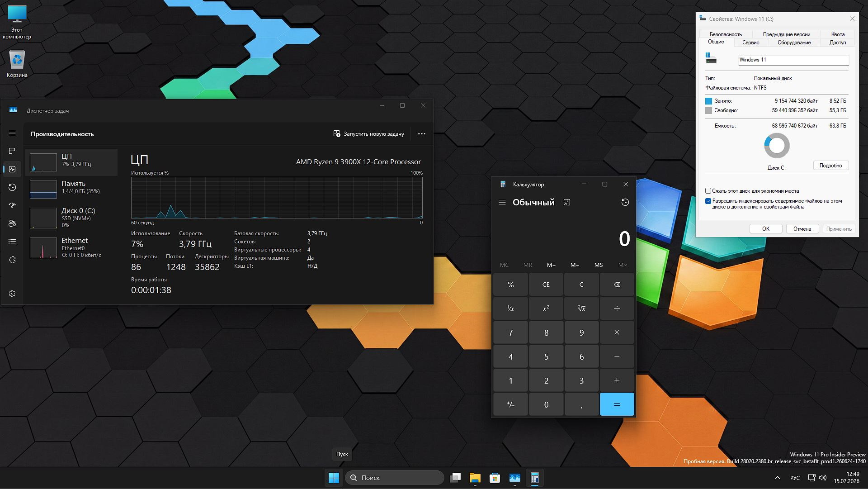Click OK in the drive properties dialog

(x=765, y=229)
